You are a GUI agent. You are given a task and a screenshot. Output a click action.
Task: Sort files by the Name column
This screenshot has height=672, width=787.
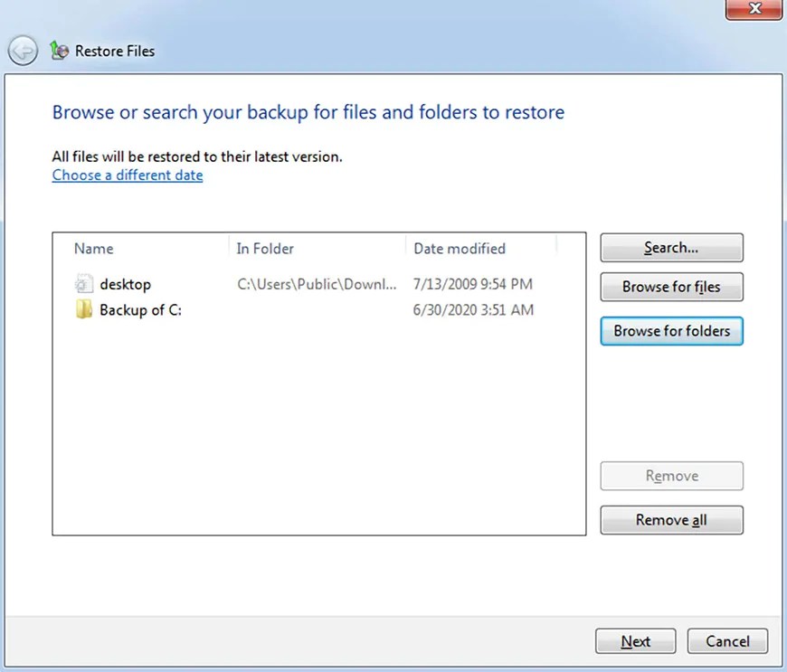pos(94,248)
